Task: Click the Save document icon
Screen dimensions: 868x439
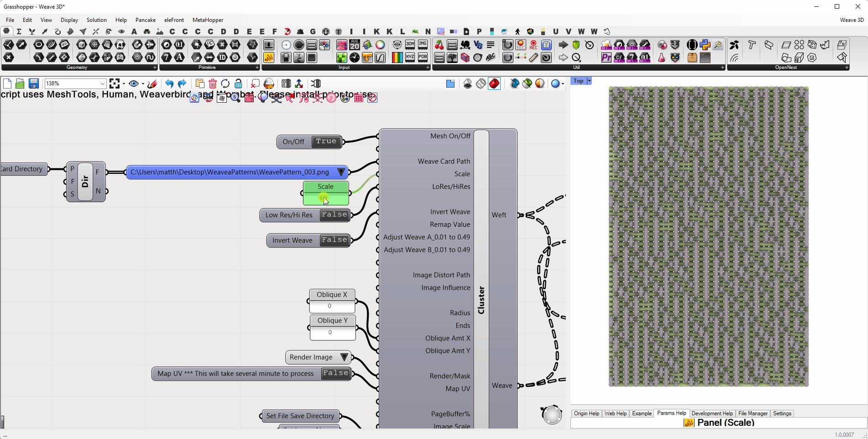Action: [33, 84]
